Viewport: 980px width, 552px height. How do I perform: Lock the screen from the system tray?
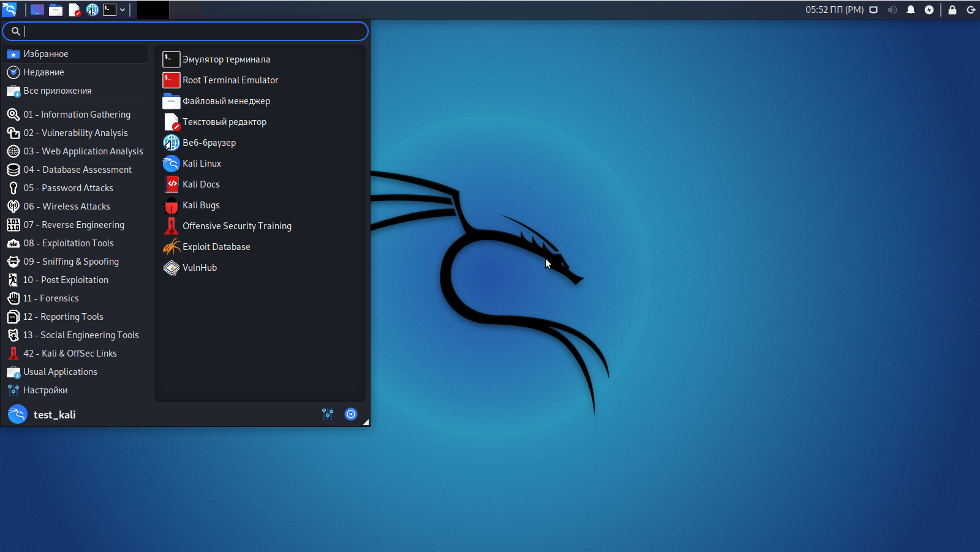951,10
